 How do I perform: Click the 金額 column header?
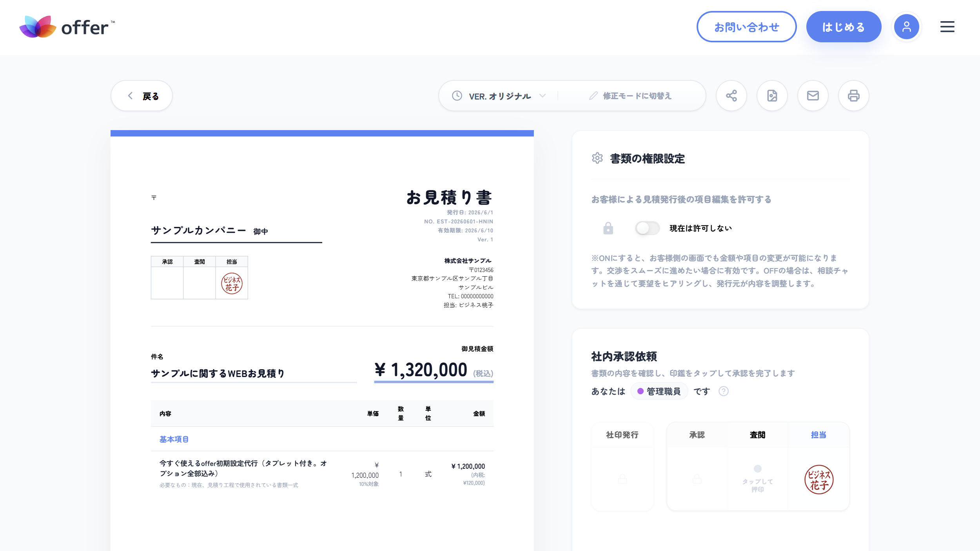point(479,413)
